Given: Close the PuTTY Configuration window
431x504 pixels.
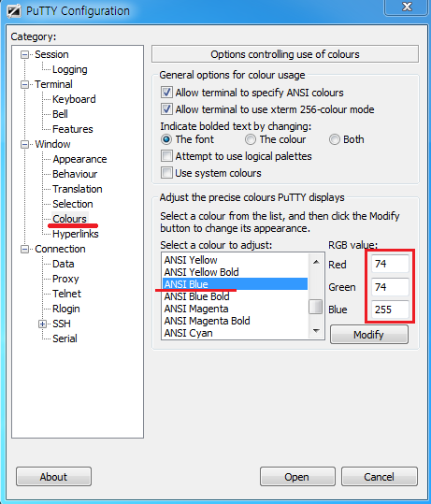Looking at the screenshot, I should tap(407, 7).
